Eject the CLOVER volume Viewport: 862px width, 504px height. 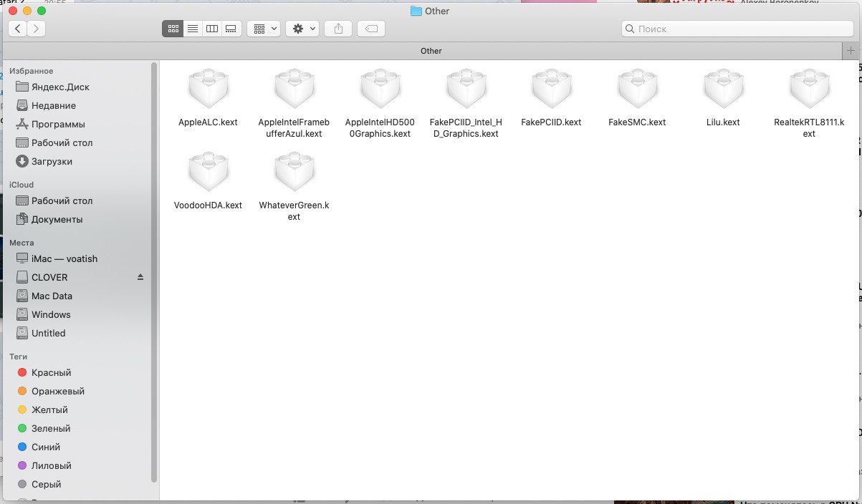pos(140,277)
